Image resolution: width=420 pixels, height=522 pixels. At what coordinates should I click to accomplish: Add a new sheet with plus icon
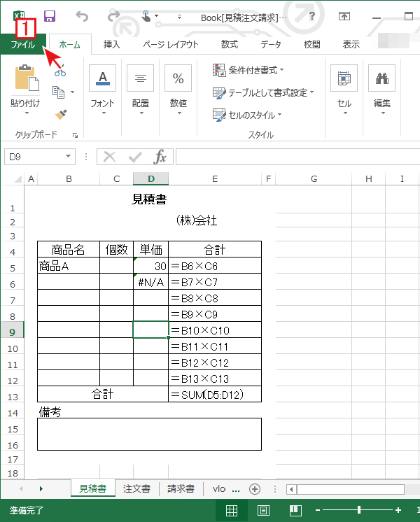click(x=255, y=489)
